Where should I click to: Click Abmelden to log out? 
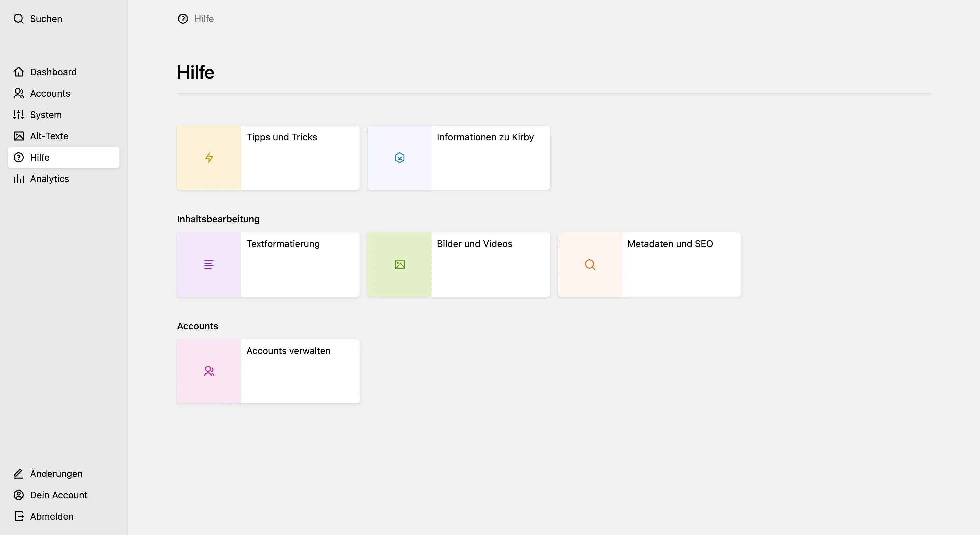click(x=52, y=516)
